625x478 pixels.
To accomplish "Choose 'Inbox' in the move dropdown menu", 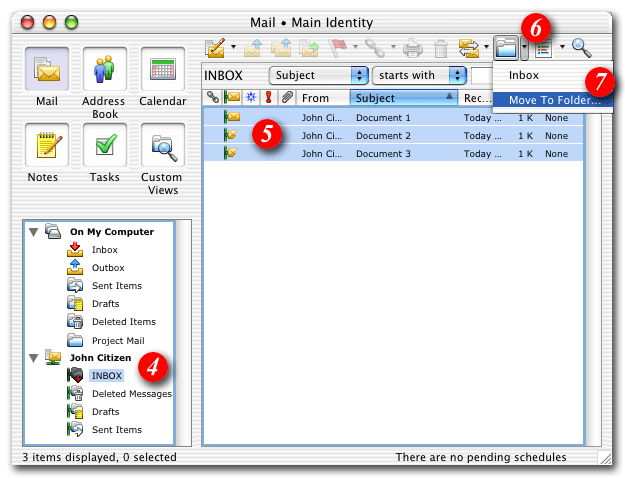I will click(x=524, y=75).
